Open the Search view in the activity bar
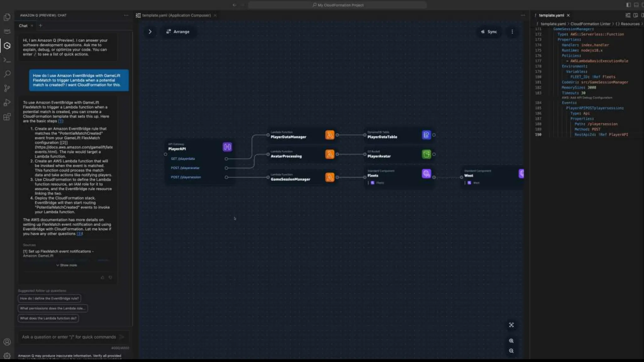 (7, 74)
